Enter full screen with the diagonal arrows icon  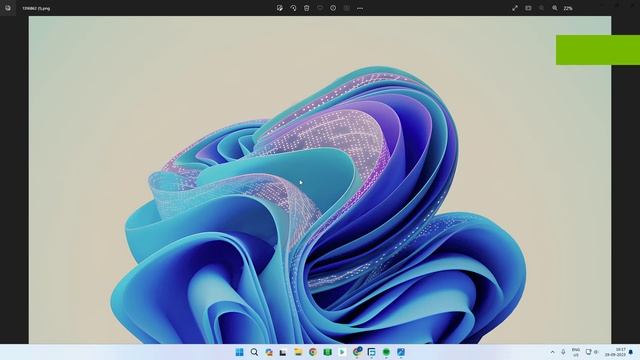pyautogui.click(x=515, y=8)
